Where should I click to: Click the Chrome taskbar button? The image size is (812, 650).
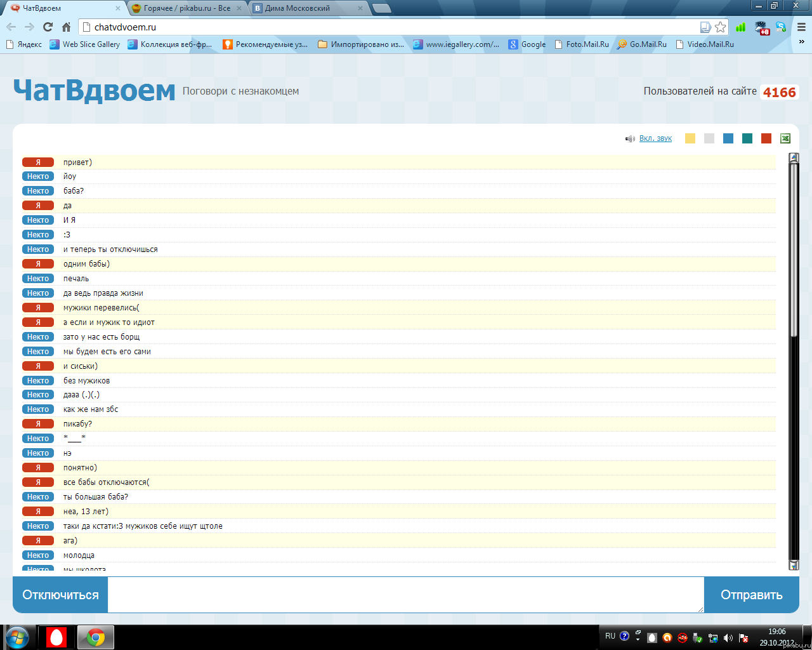point(96,637)
